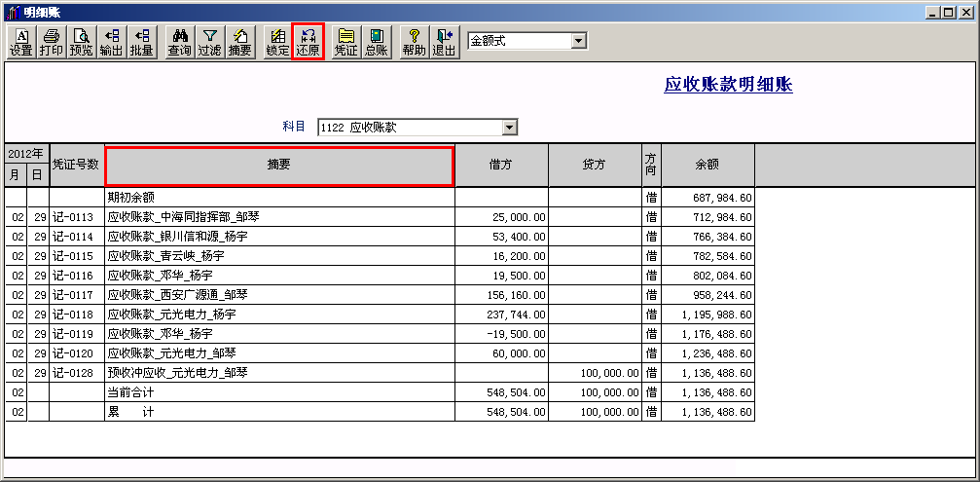
Task: Click the 应收账款明细账 title link
Action: click(x=728, y=85)
